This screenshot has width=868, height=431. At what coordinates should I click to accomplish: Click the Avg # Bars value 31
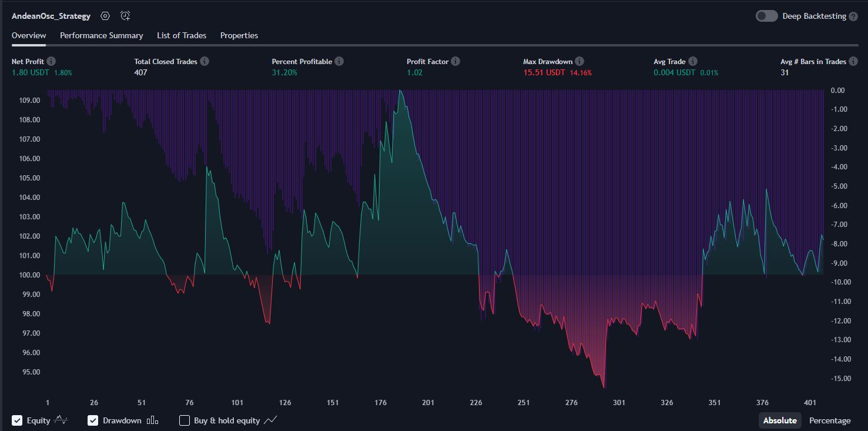pyautogui.click(x=785, y=72)
